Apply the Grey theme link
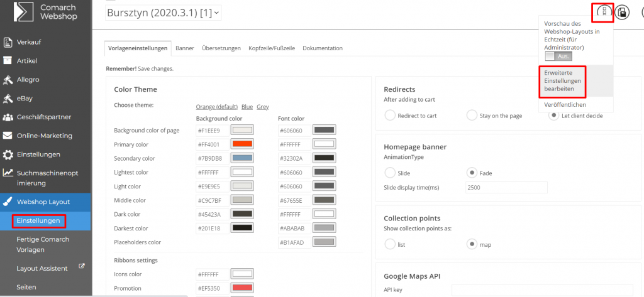644x297 pixels. coord(263,107)
